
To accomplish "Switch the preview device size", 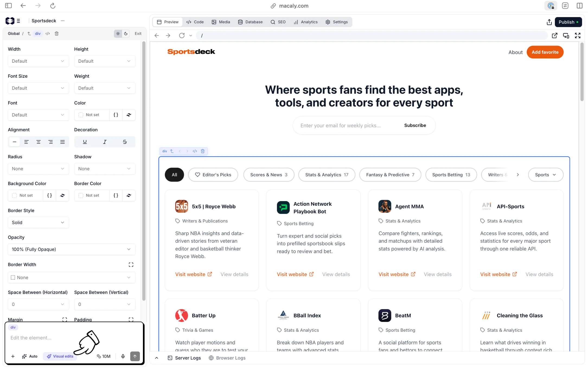I will pos(566,36).
